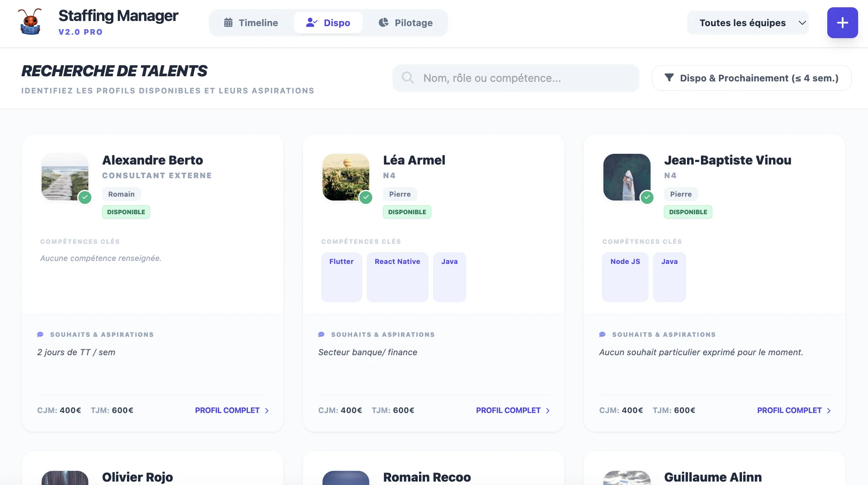Click the ant logo icon
The width and height of the screenshot is (868, 485).
coord(30,22)
